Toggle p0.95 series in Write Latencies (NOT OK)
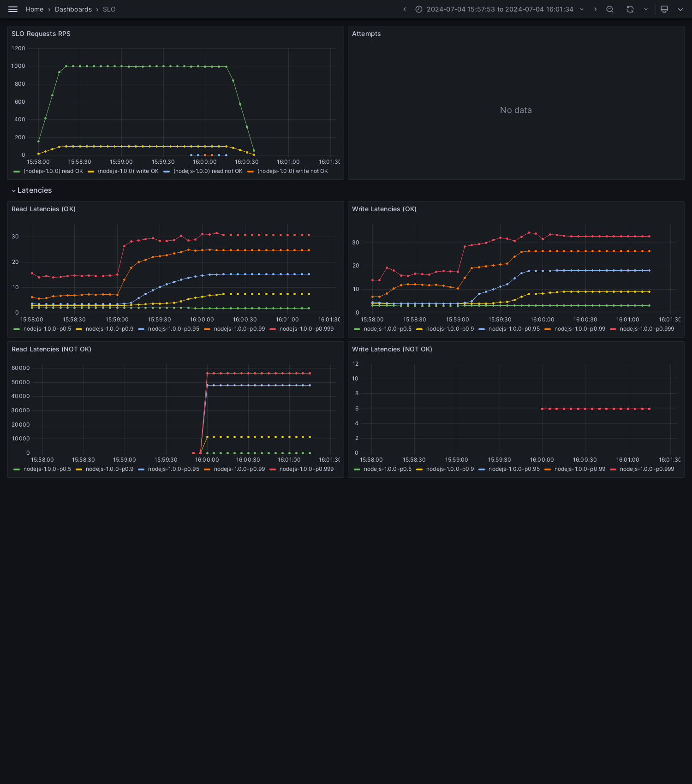Image resolution: width=692 pixels, height=784 pixels. pos(514,469)
